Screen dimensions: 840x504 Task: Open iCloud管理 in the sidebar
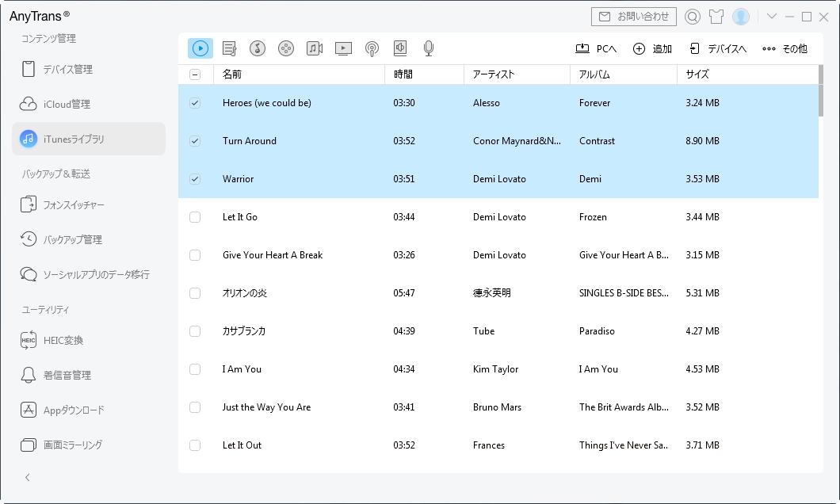point(89,104)
